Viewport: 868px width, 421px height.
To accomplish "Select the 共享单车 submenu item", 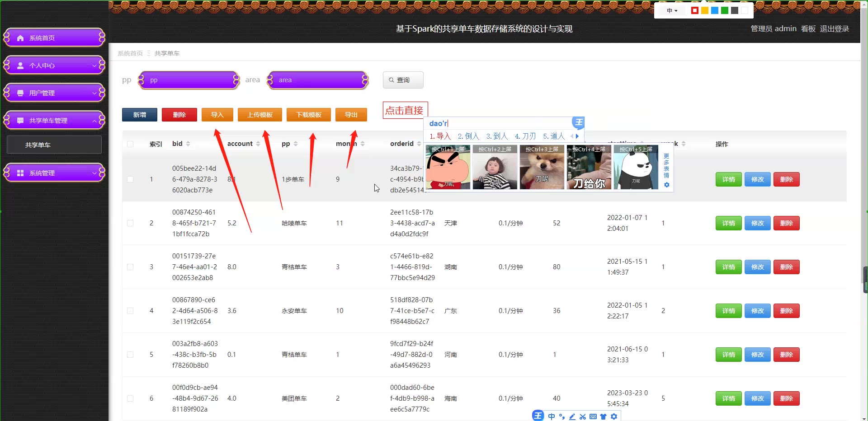I will pos(54,145).
